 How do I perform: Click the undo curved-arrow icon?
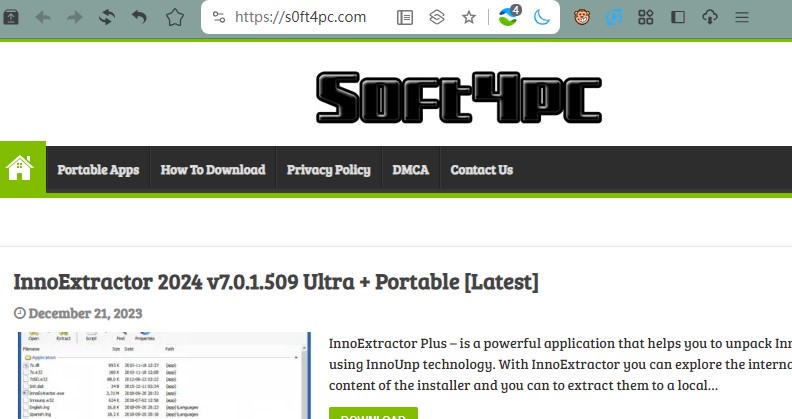[139, 18]
